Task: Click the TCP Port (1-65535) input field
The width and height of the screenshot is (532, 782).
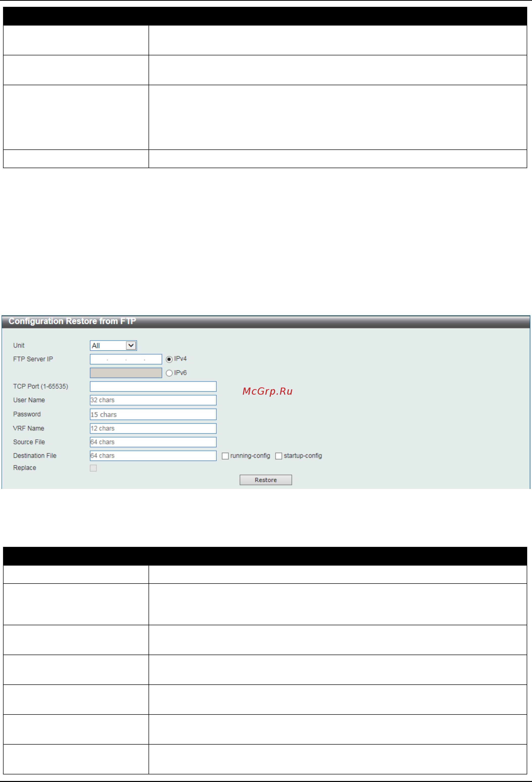Action: 153,386
